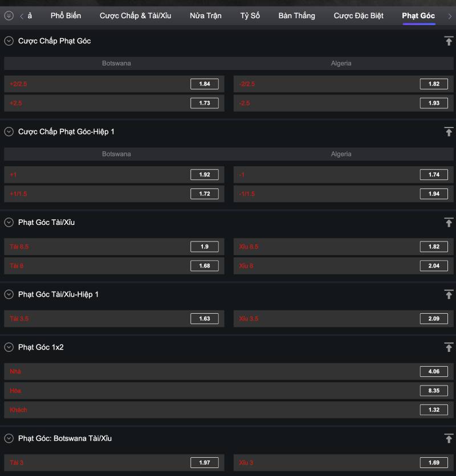
Task: Select Botswana +2/2.5 odds 1.84
Action: coord(204,84)
